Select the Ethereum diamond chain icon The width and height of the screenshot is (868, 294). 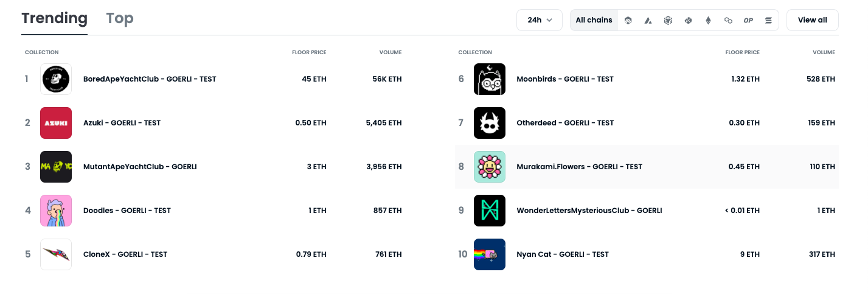[708, 20]
